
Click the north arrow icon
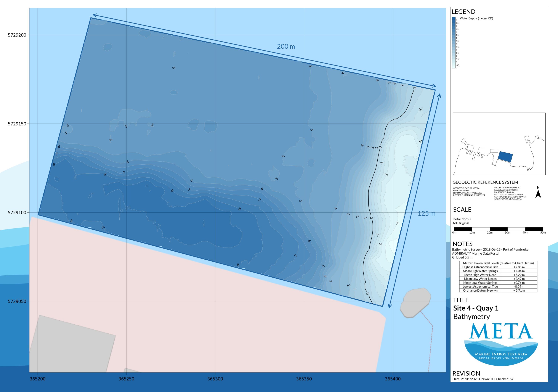[538, 193]
